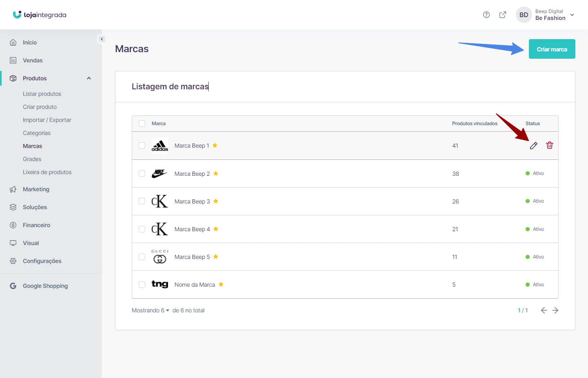Click the linked products count 41

pos(455,146)
